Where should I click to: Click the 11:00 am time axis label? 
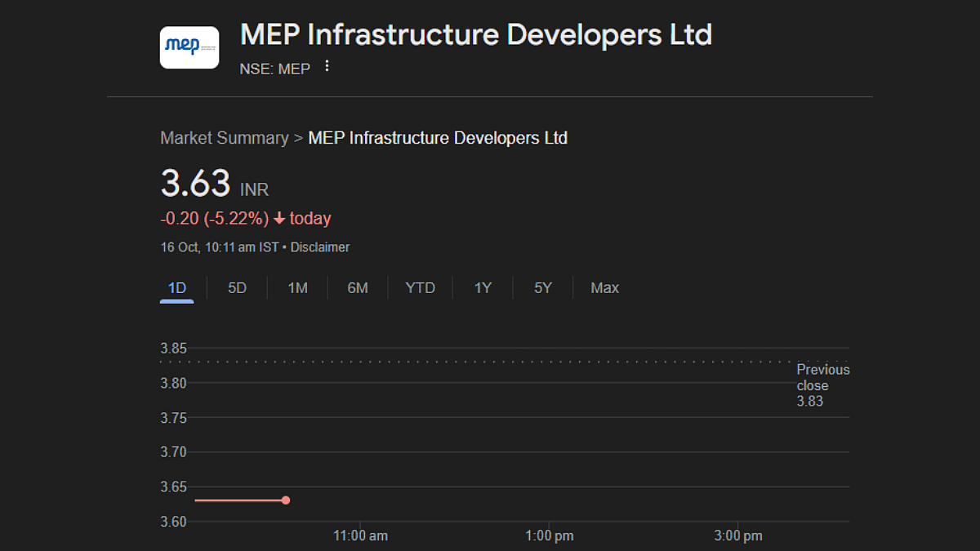360,536
